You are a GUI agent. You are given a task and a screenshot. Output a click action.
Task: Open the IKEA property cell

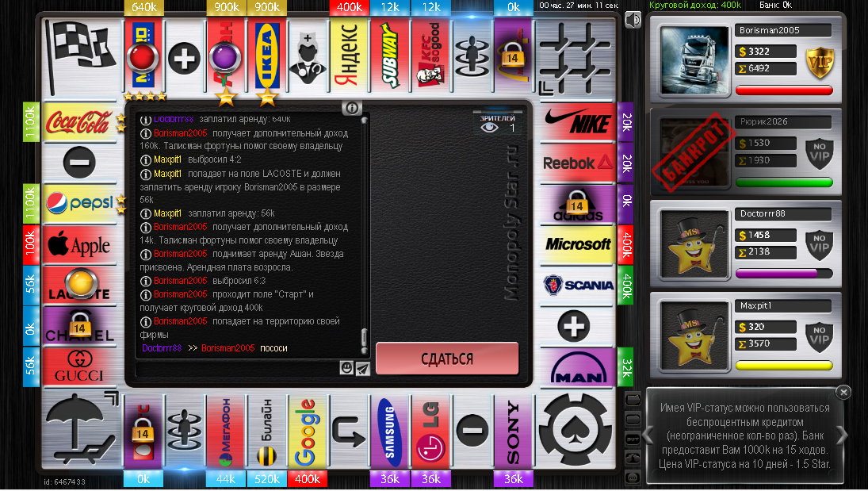[x=267, y=57]
